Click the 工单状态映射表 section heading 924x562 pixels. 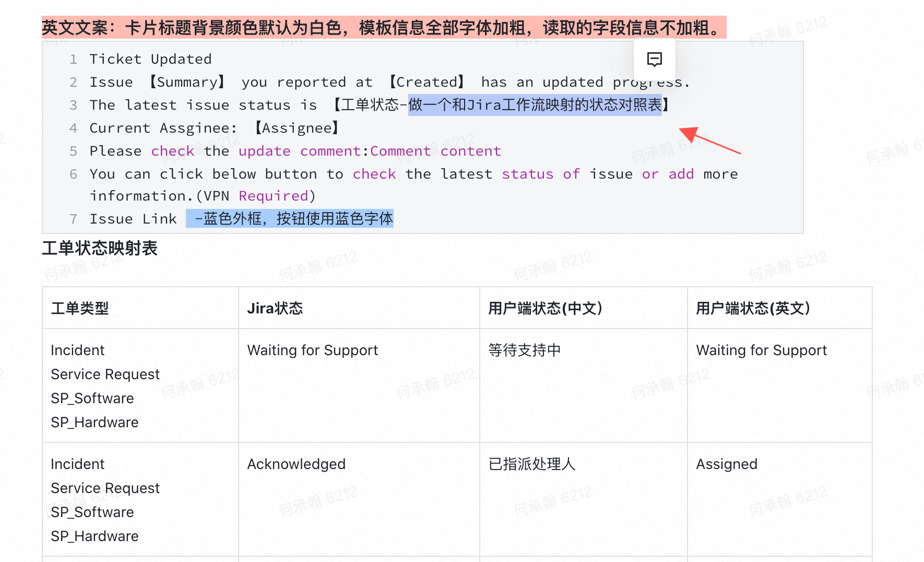100,248
